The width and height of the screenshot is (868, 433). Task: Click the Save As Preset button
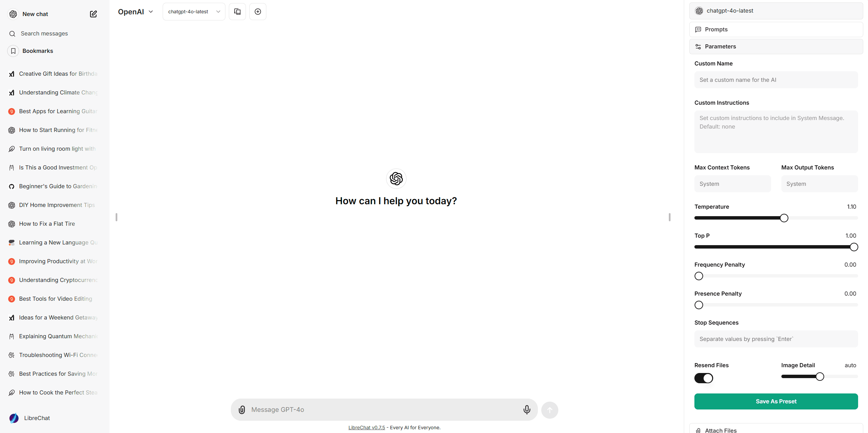(x=776, y=401)
